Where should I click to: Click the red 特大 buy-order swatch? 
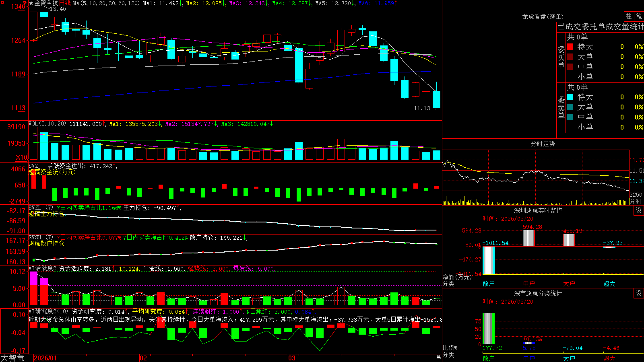point(570,47)
